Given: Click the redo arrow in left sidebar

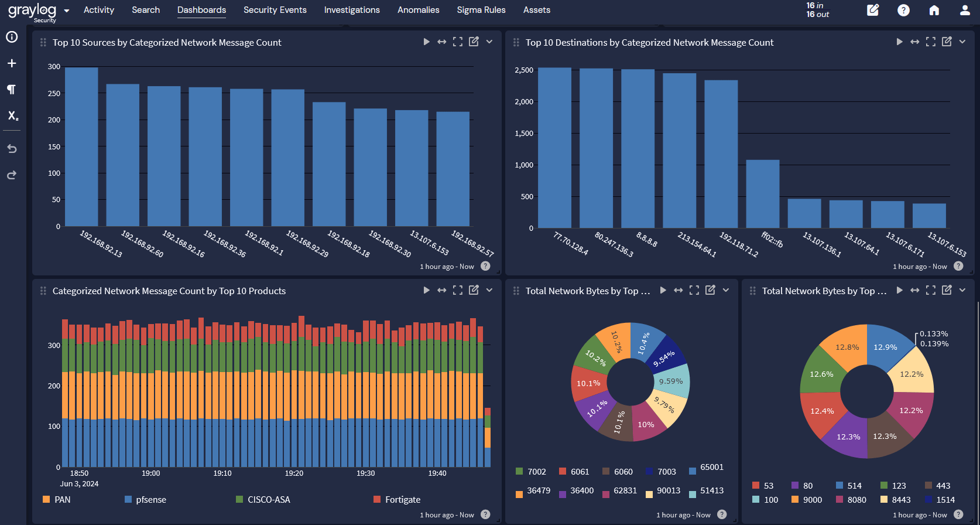Looking at the screenshot, I should click(12, 175).
